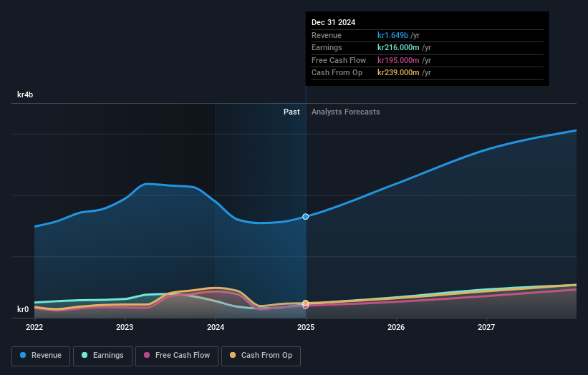Select the 2027 x-axis label

[x=486, y=327]
